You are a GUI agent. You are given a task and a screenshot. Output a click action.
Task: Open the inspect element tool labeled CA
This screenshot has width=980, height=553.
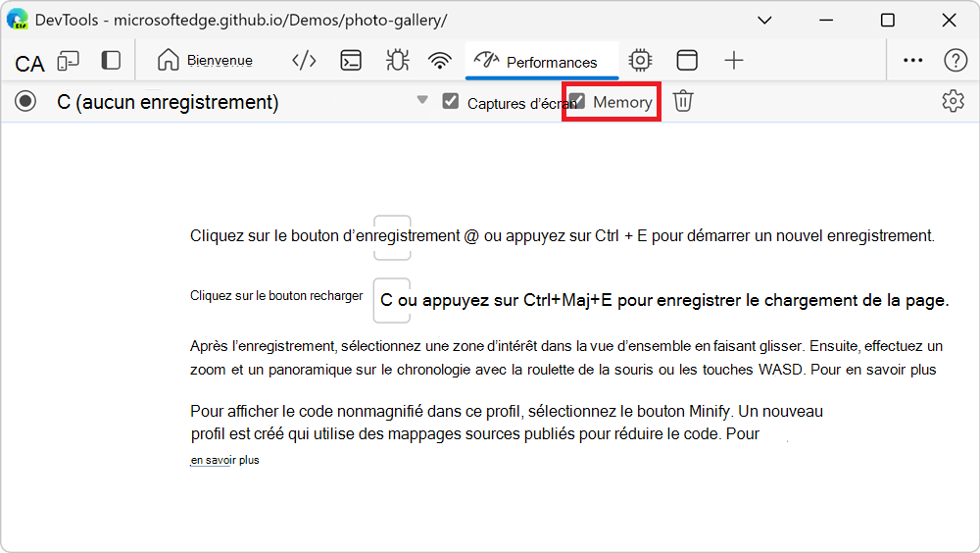(29, 63)
